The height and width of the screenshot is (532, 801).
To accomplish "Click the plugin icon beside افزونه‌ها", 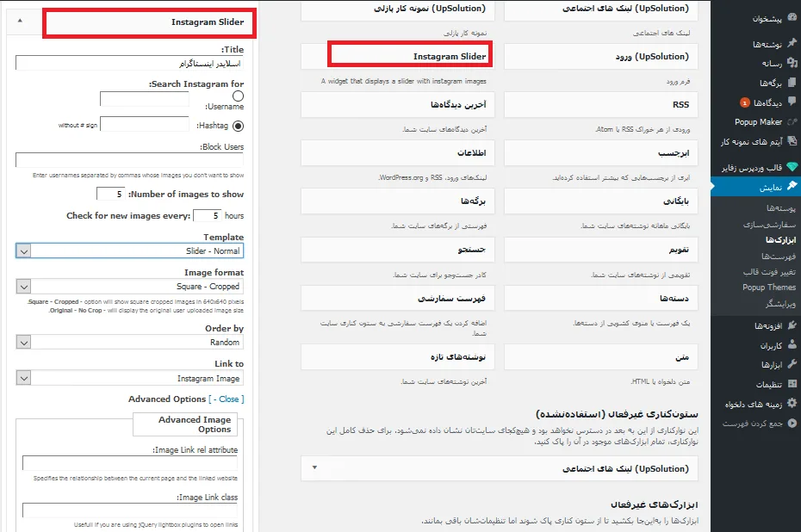I will tap(792, 325).
